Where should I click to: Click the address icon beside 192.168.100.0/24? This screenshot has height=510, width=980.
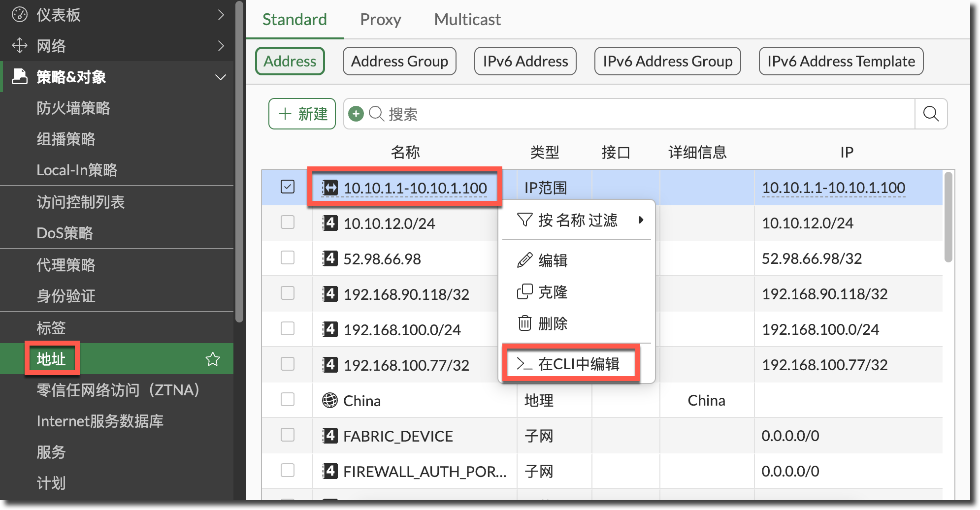[330, 329]
